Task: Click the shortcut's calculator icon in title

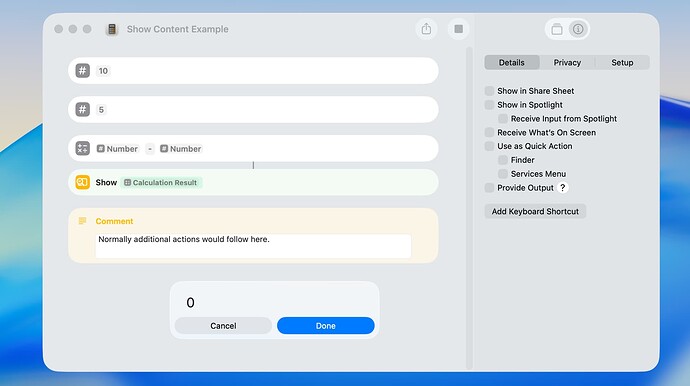Action: point(112,29)
